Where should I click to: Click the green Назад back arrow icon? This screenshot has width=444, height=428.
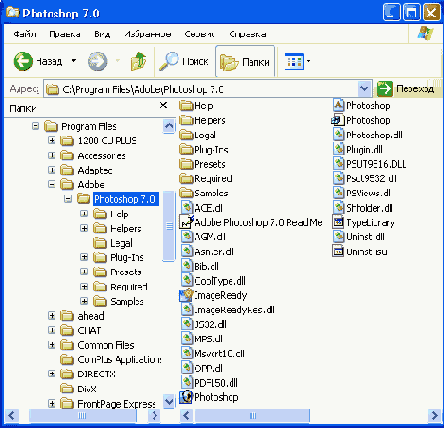coord(23,61)
